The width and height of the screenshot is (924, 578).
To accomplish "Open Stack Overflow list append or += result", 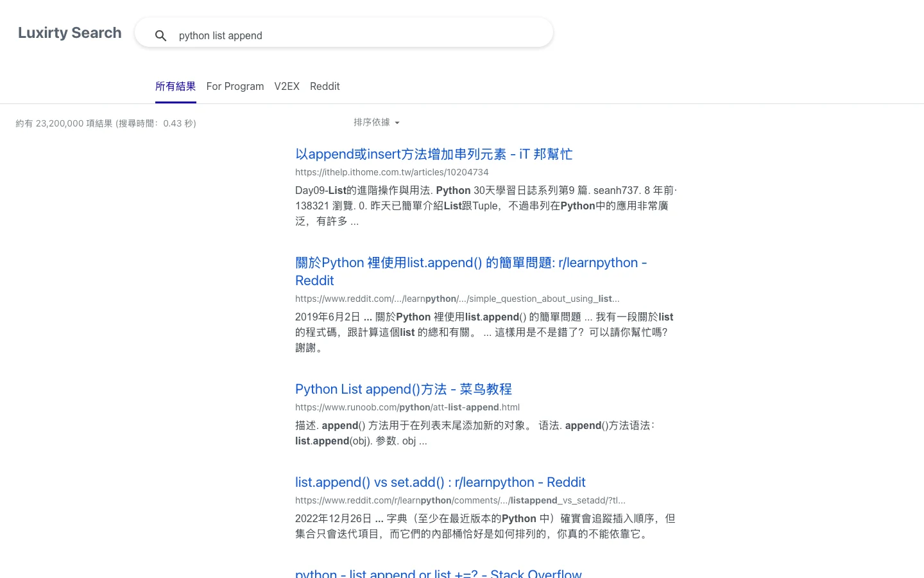I will [x=438, y=573].
